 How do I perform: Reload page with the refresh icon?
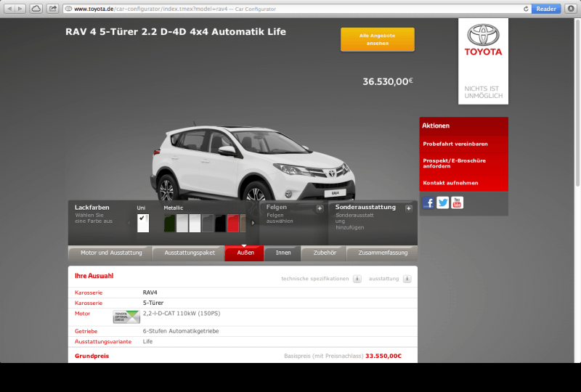click(526, 9)
